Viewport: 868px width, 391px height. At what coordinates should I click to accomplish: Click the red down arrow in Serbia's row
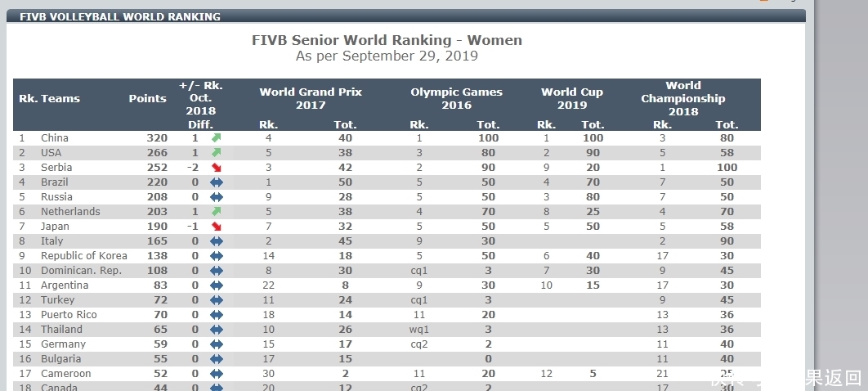(x=217, y=168)
